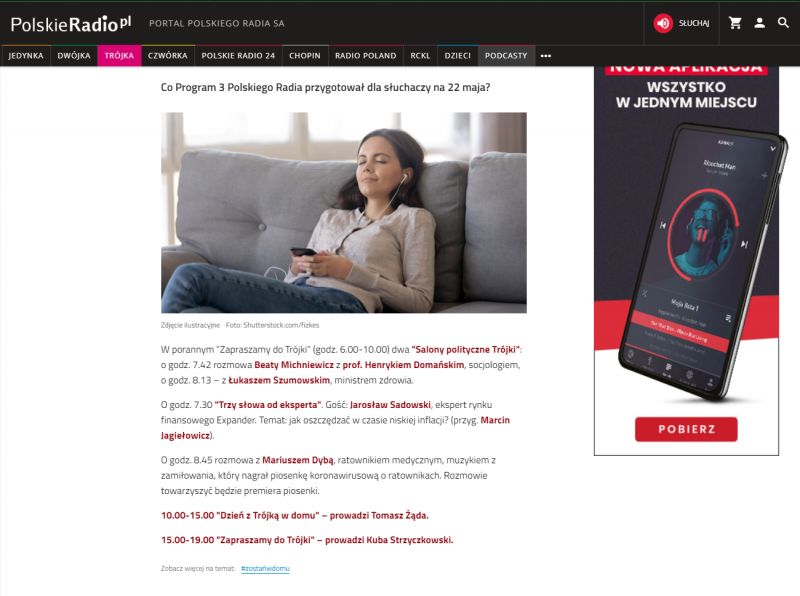Click the woman listening on sofa photo

[344, 213]
